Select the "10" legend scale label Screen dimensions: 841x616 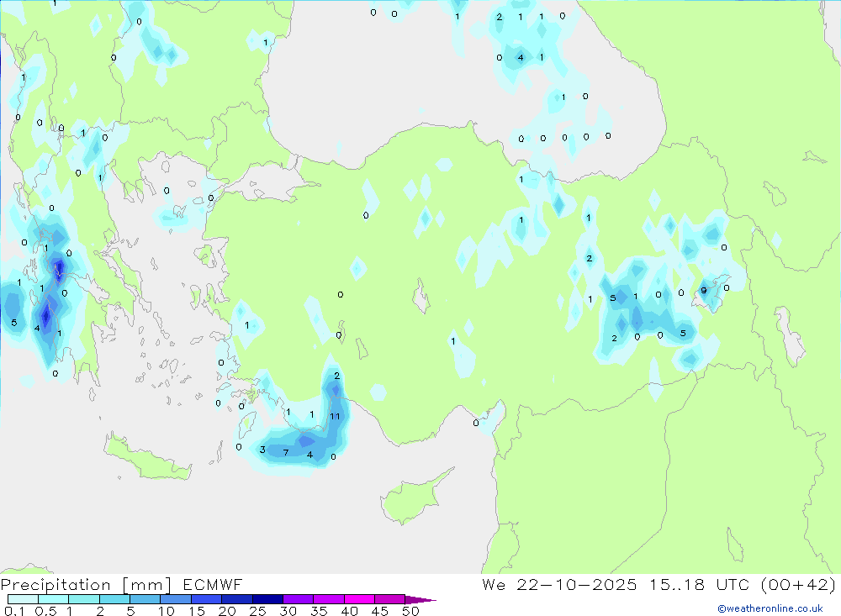click(167, 611)
